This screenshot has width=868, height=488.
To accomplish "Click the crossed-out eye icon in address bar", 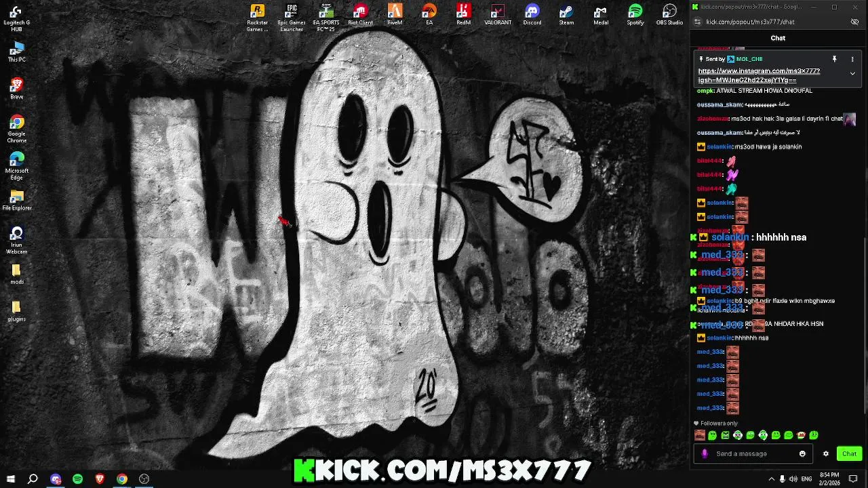I will [854, 22].
